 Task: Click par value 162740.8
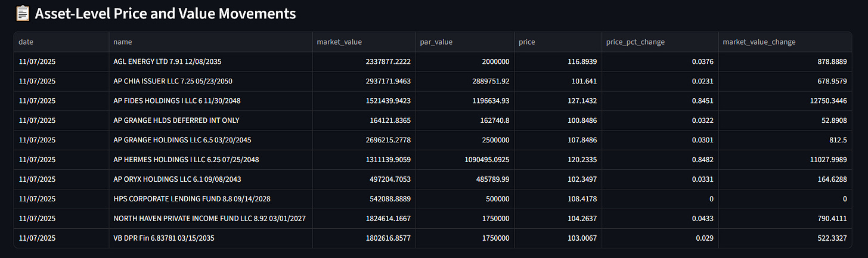click(465, 120)
